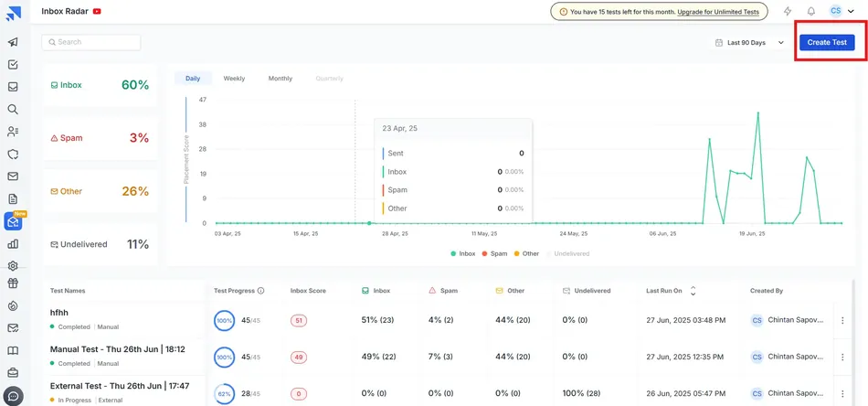Click the Undelivered 11% summary card
Image resolution: width=868 pixels, height=406 pixels.
coord(100,244)
